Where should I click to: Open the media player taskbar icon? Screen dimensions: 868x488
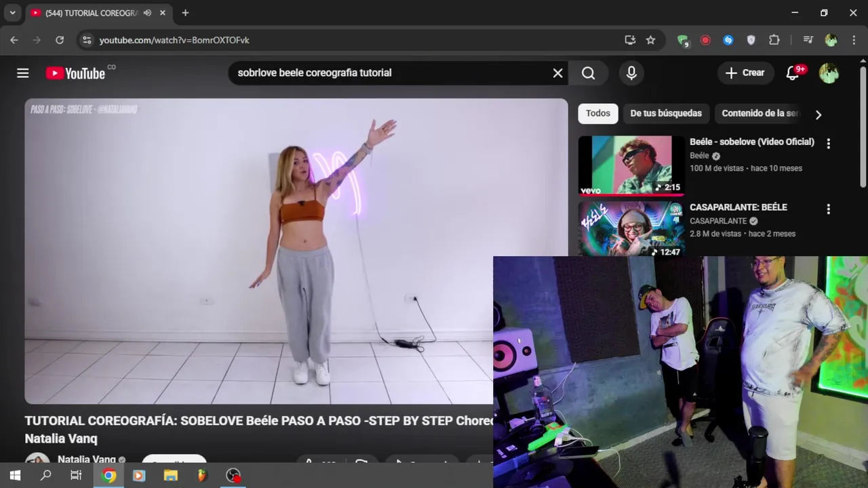pos(139,476)
